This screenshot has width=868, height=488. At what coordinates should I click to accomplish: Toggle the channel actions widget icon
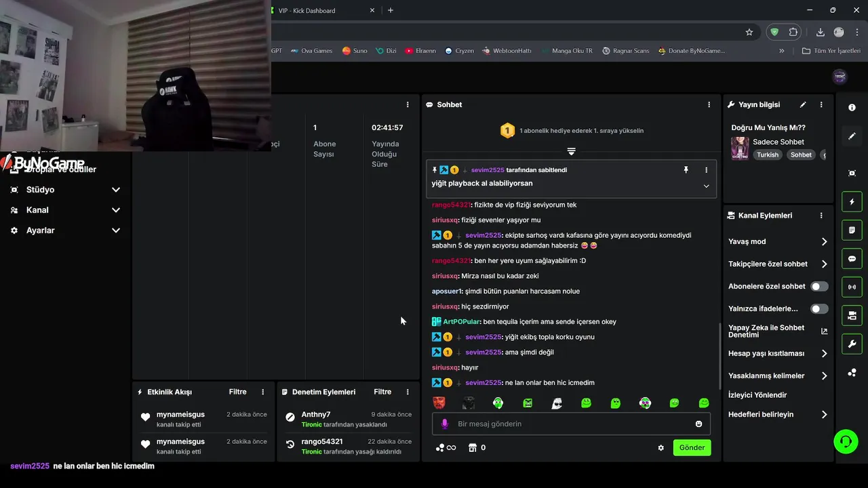pos(852,316)
